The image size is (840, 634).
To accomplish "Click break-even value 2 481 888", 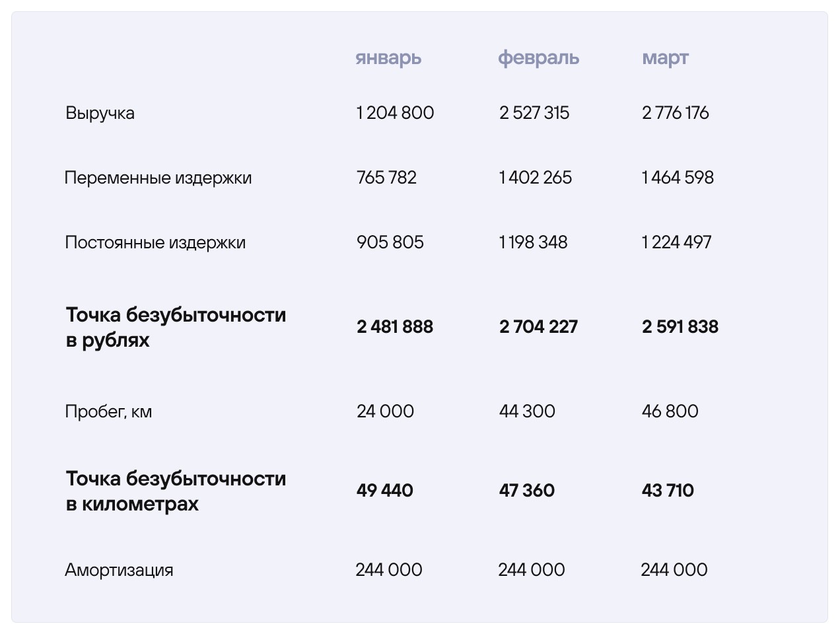I will (x=395, y=327).
